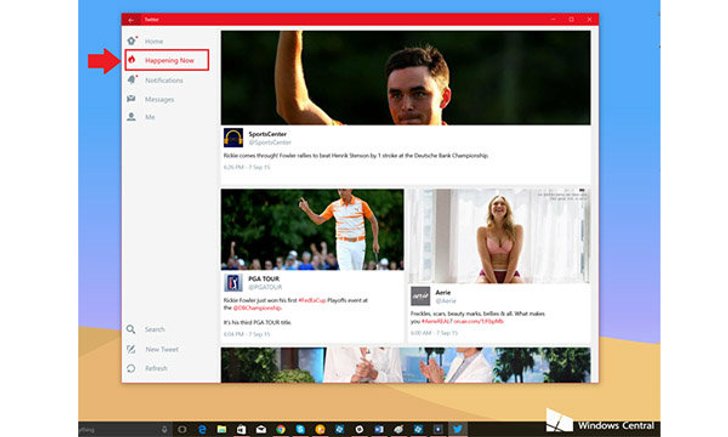Open the Home timeline icon
The height and width of the screenshot is (437, 728).
[132, 41]
